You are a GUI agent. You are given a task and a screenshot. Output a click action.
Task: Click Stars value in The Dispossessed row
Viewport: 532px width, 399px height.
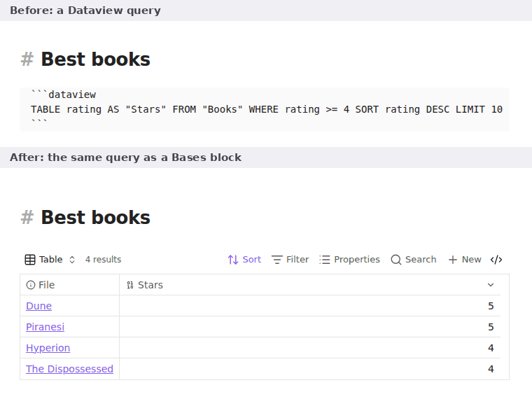click(491, 369)
